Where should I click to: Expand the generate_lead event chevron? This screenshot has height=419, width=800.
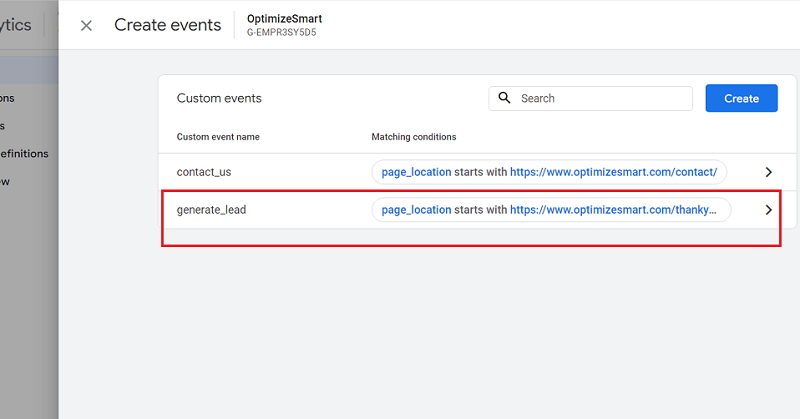(x=768, y=210)
